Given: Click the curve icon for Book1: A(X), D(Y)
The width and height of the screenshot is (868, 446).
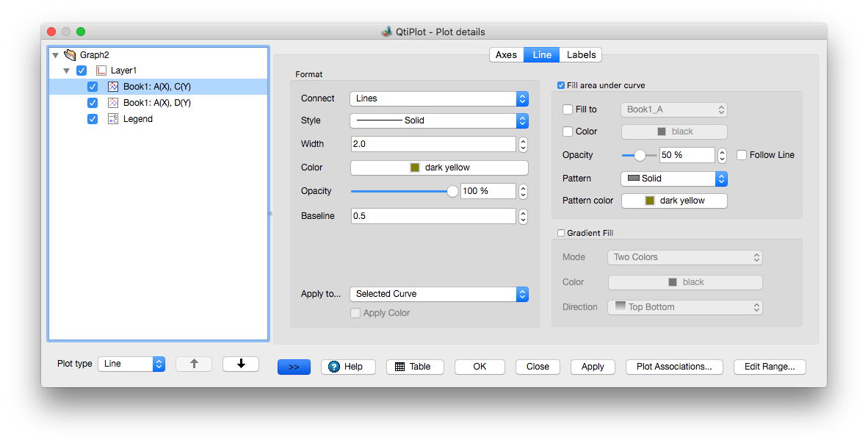Looking at the screenshot, I should click(113, 103).
